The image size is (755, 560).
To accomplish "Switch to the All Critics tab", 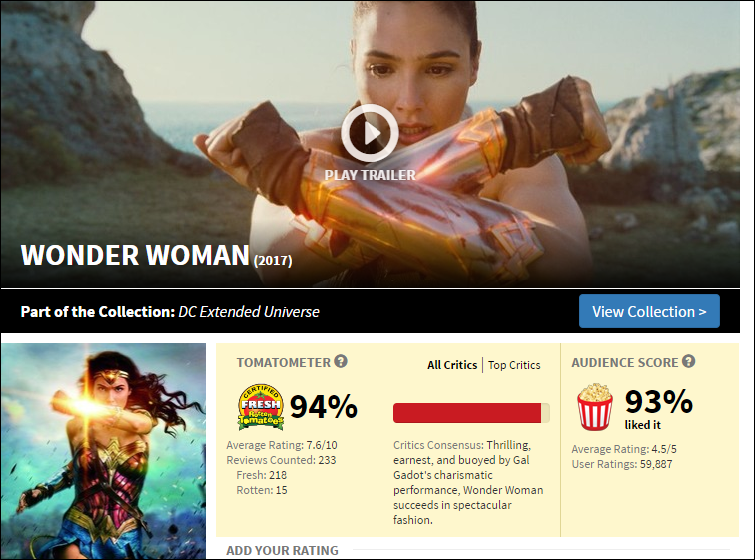I will pos(452,365).
